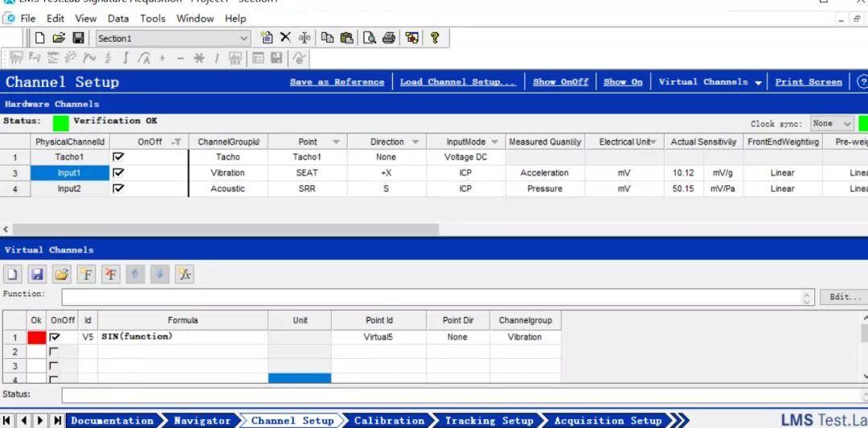The width and height of the screenshot is (868, 428).
Task: Click the red-yellow windows arrangement icon
Action: tap(411, 38)
